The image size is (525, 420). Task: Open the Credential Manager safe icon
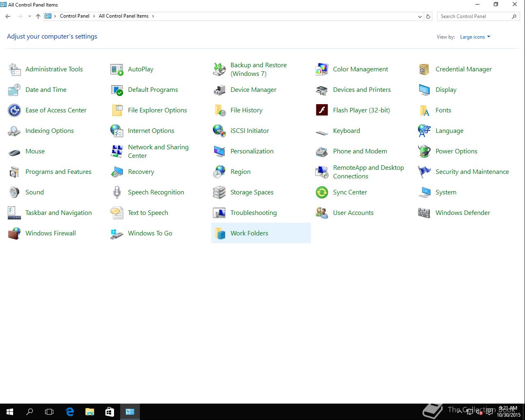point(425,69)
